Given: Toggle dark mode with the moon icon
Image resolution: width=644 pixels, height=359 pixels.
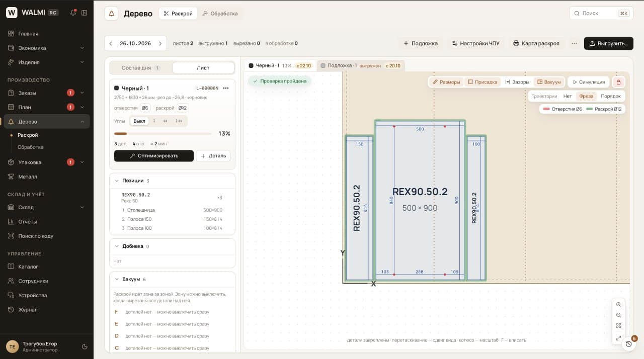Looking at the screenshot, I should click(85, 346).
